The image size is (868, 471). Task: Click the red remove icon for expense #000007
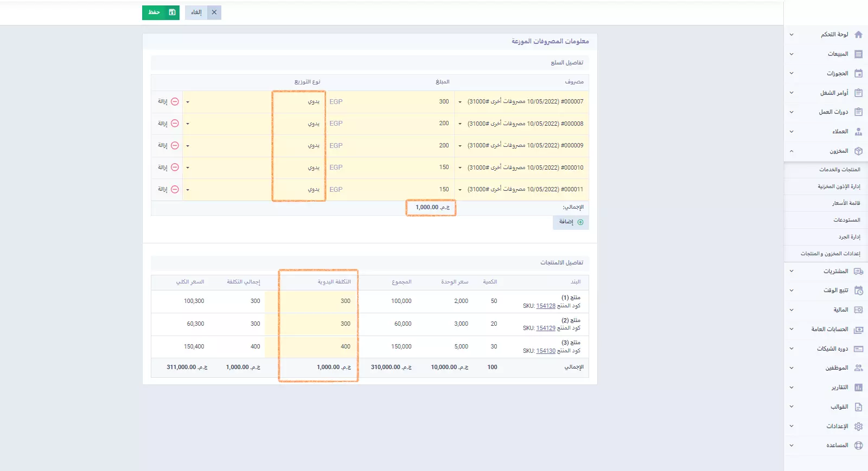tap(175, 102)
